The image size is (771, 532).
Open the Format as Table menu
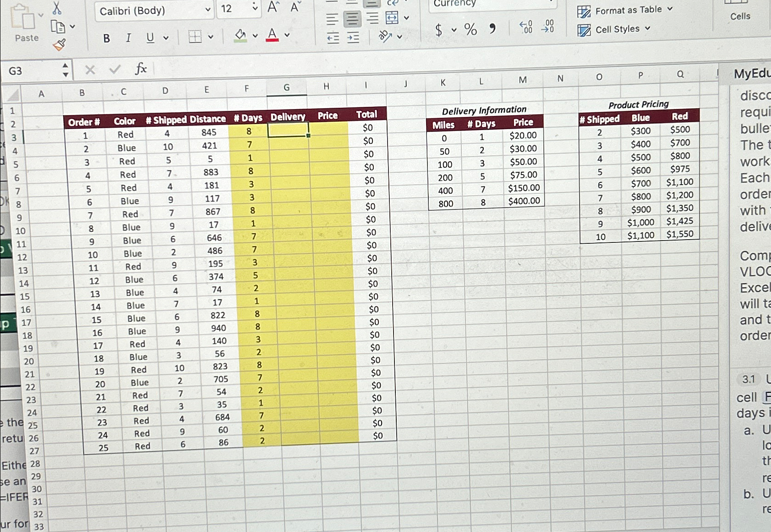coord(628,10)
